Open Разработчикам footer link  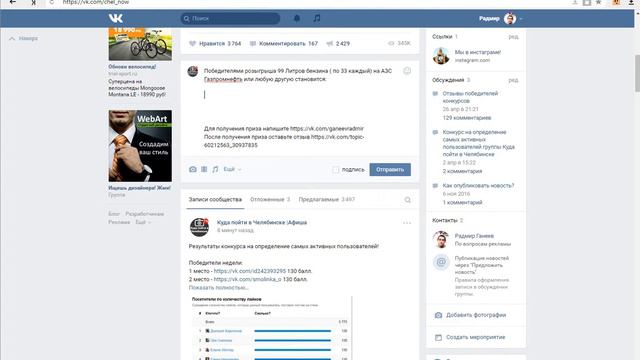coord(144,214)
